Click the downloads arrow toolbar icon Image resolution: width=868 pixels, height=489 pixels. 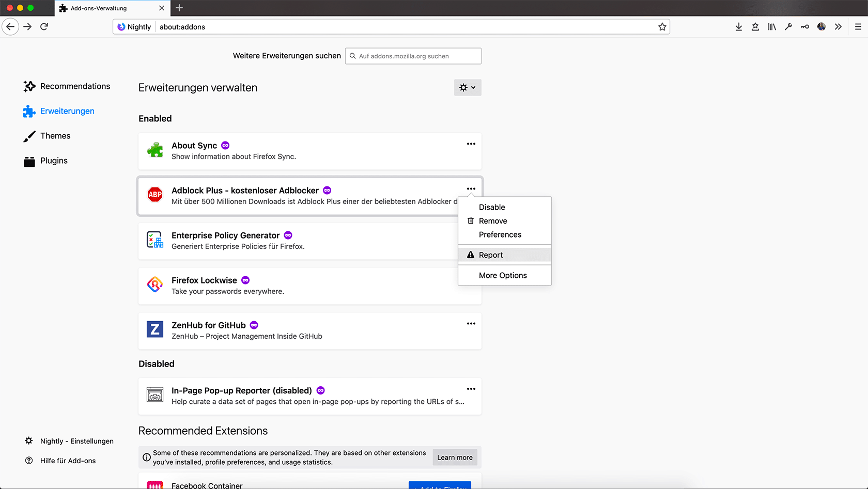tap(739, 27)
